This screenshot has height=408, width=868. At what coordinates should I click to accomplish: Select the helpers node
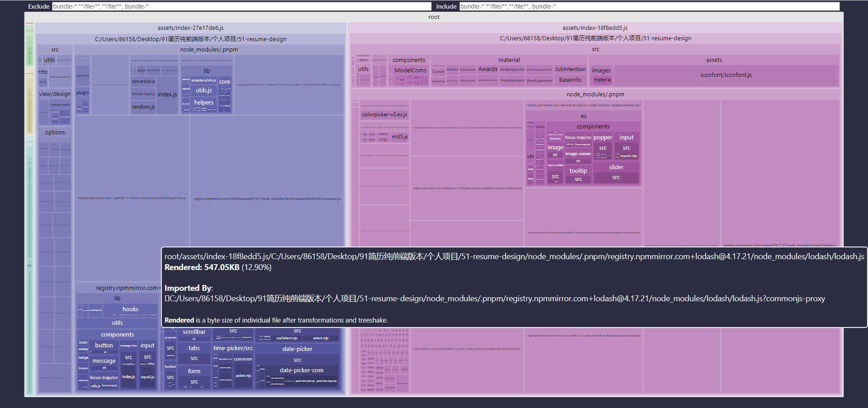[204, 103]
